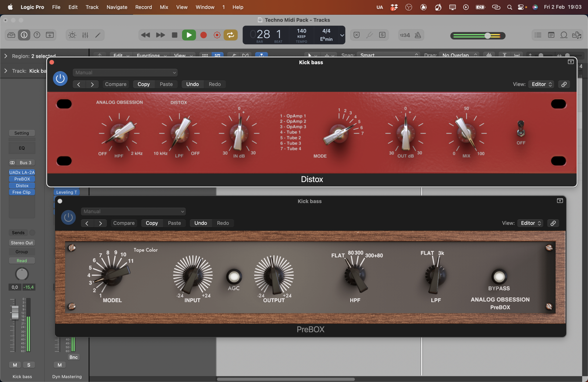Open the View Editor dropdown on PreBOX
The height and width of the screenshot is (382, 588).
pyautogui.click(x=530, y=223)
